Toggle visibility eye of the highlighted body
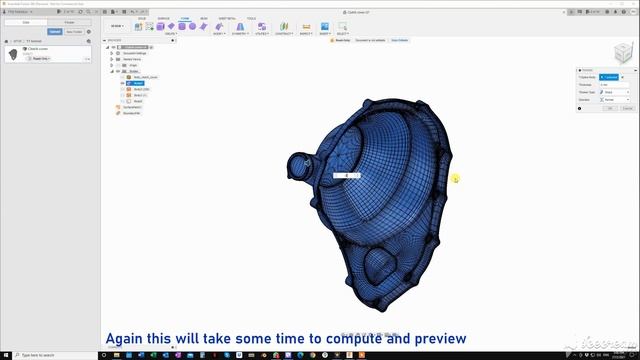640x360 pixels. pos(122,83)
